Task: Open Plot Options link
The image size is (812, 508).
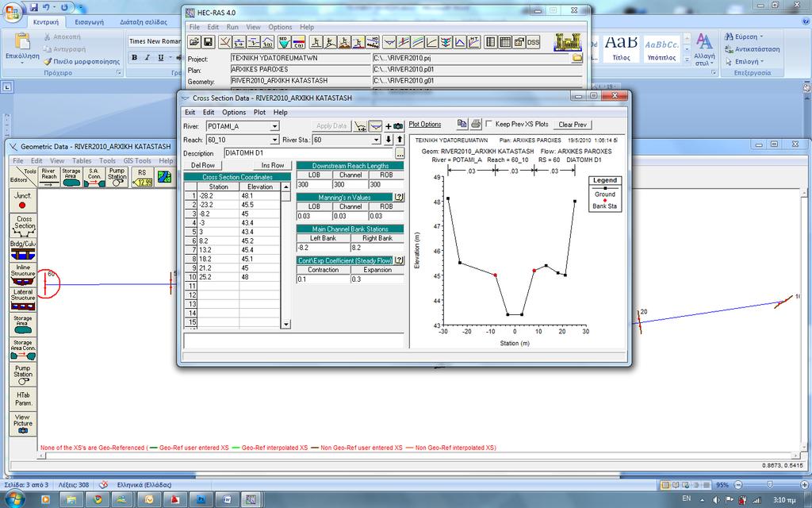Action: point(425,125)
